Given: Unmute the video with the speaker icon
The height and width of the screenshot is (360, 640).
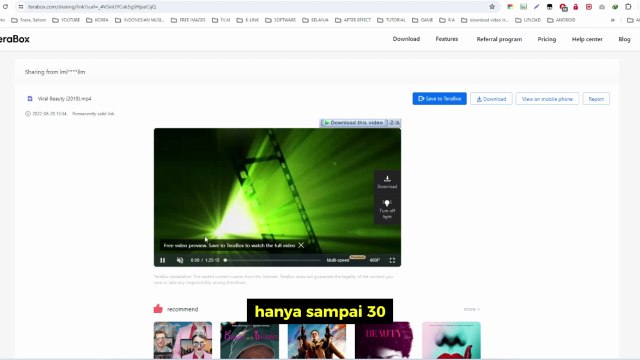Looking at the screenshot, I should coord(180,260).
